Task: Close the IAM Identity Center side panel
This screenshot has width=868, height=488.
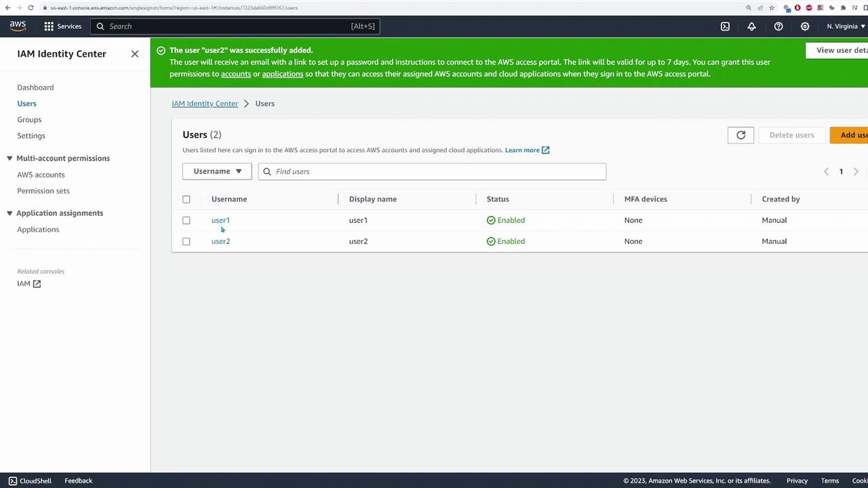Action: (x=135, y=54)
